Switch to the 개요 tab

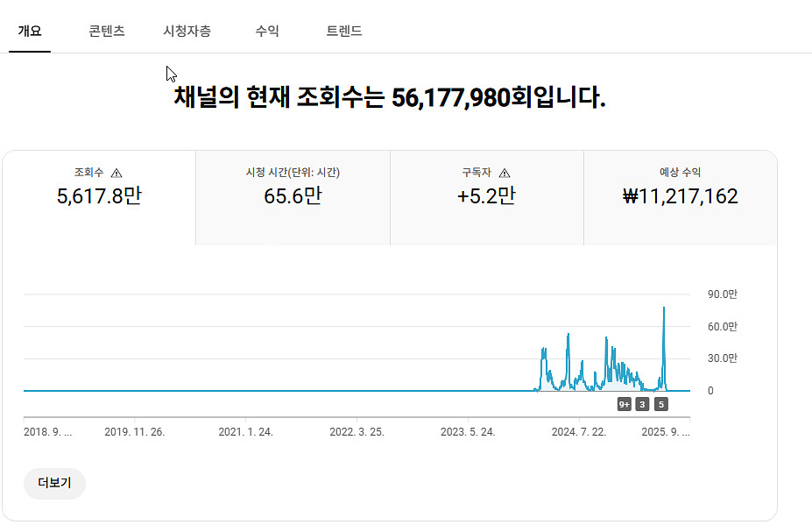(x=30, y=32)
